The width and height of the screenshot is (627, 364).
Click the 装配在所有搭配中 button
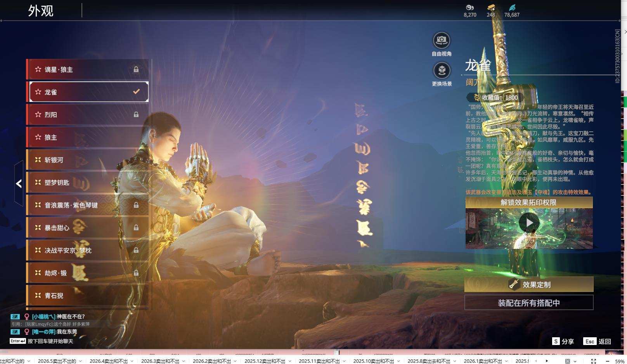tap(529, 303)
